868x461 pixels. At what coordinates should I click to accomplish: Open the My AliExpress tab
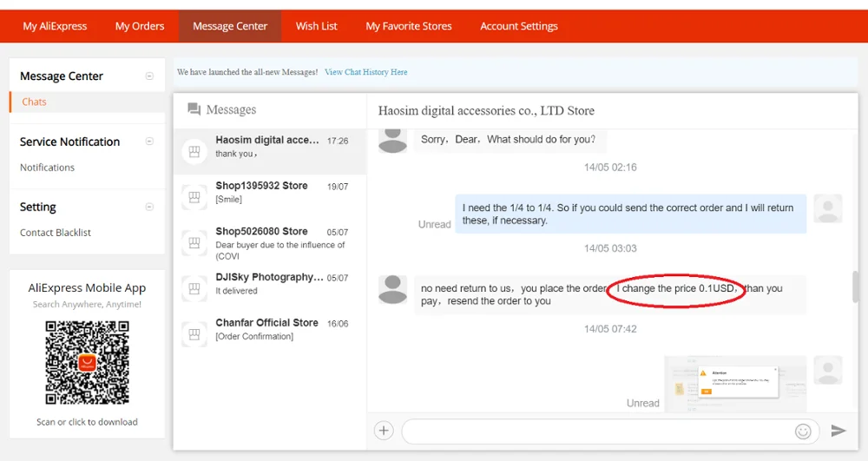click(x=55, y=26)
